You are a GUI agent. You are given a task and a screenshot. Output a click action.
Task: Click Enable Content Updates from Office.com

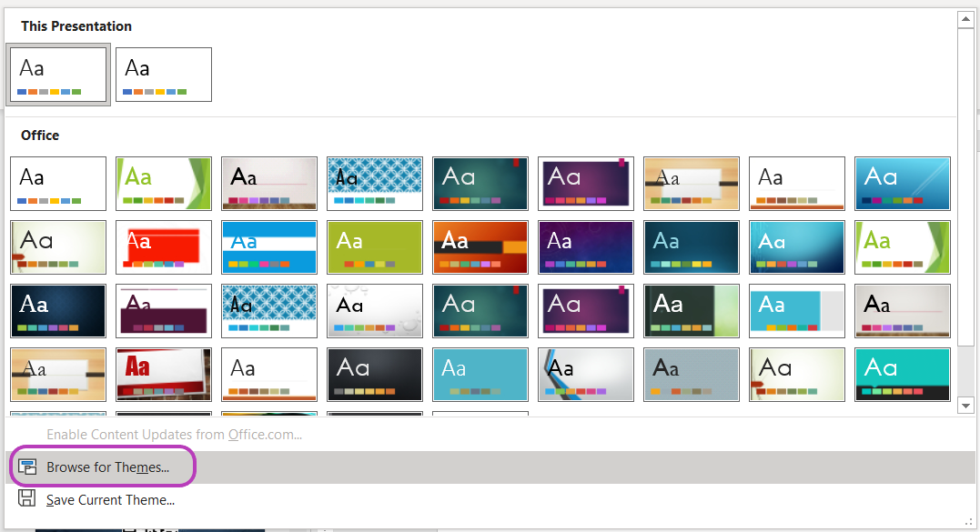coord(175,435)
